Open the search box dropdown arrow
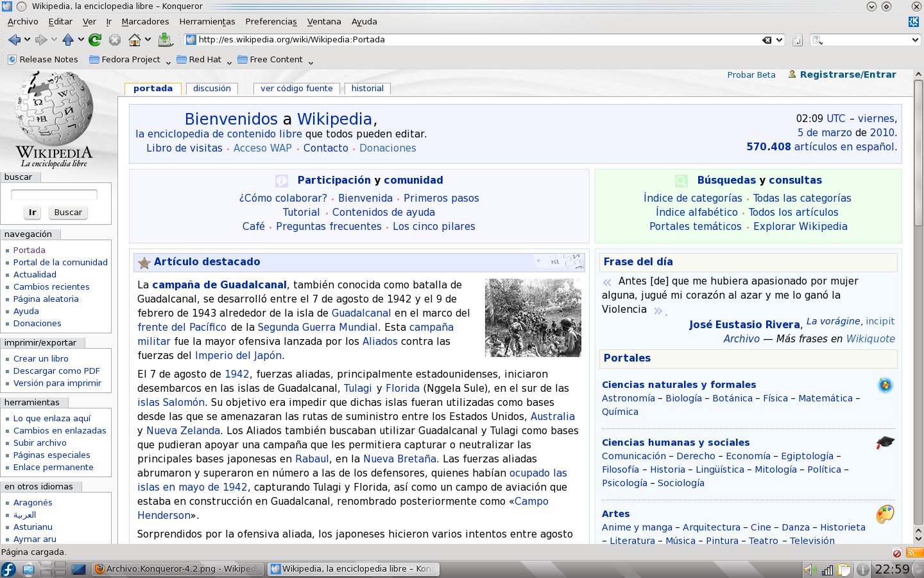 [916, 40]
